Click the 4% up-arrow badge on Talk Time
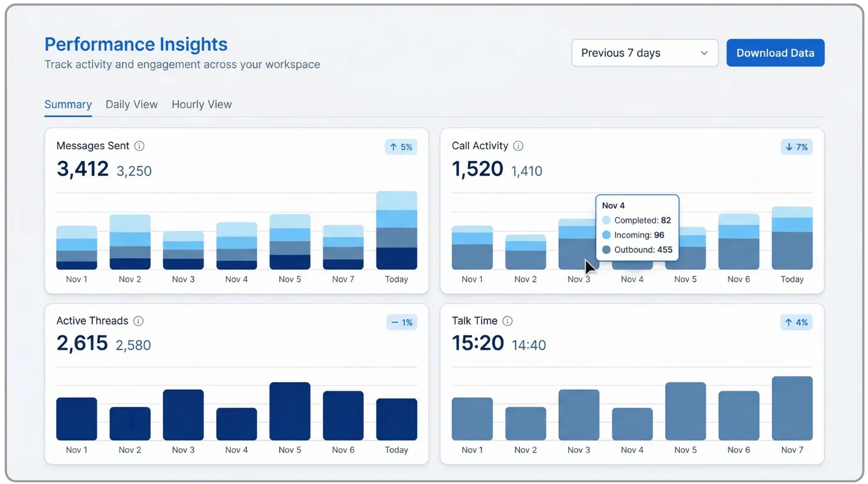The height and width of the screenshot is (484, 868). click(x=797, y=322)
